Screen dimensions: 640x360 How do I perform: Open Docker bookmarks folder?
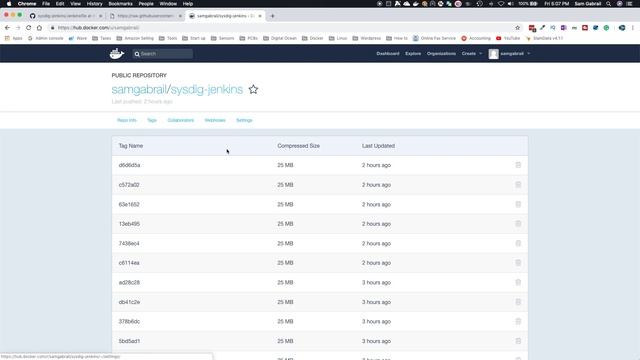pyautogui.click(x=313, y=38)
